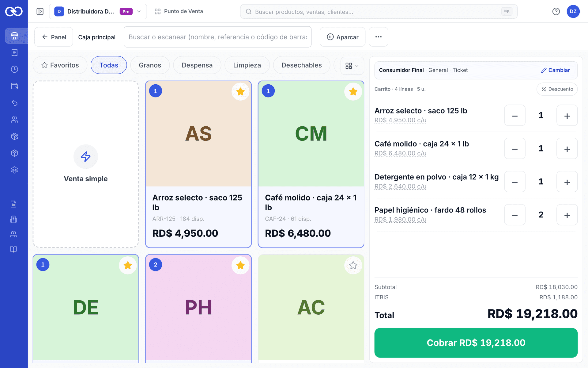The width and height of the screenshot is (588, 368).
Task: Open the grid view options dropdown
Action: tap(352, 66)
